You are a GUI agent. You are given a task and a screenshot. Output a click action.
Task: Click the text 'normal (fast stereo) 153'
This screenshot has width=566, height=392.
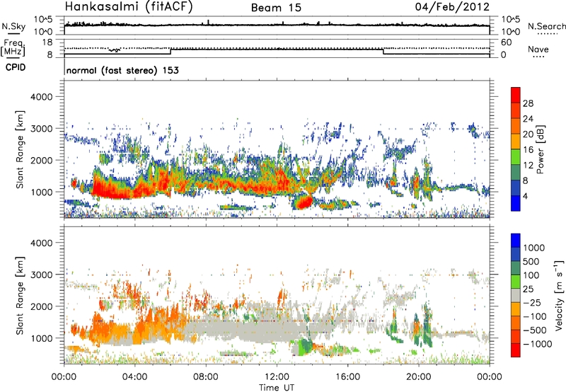122,70
